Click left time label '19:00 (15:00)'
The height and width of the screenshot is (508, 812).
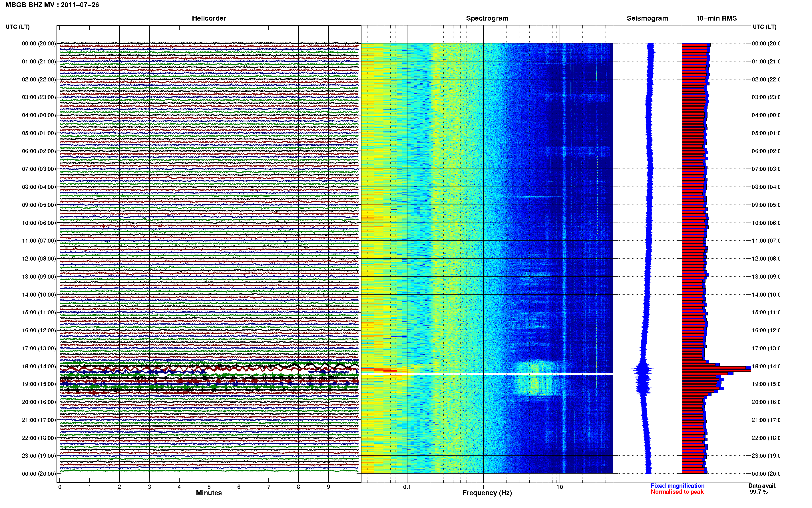pyautogui.click(x=39, y=384)
